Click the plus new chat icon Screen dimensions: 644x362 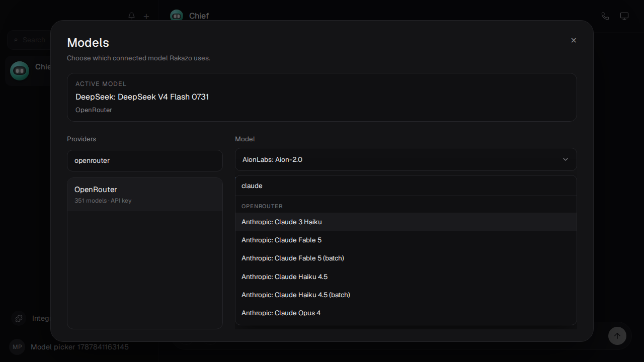coord(146,16)
